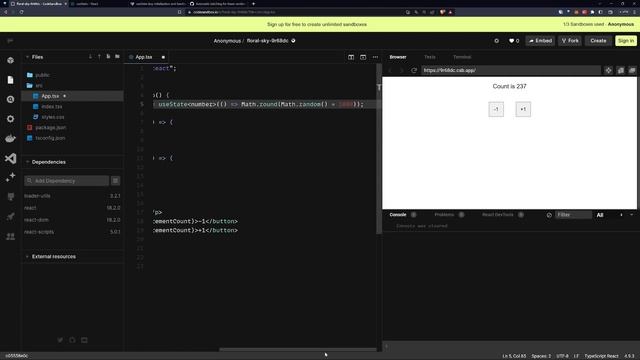Open the Search icon in the sidebar
This screenshot has height=360, width=640.
point(11,99)
